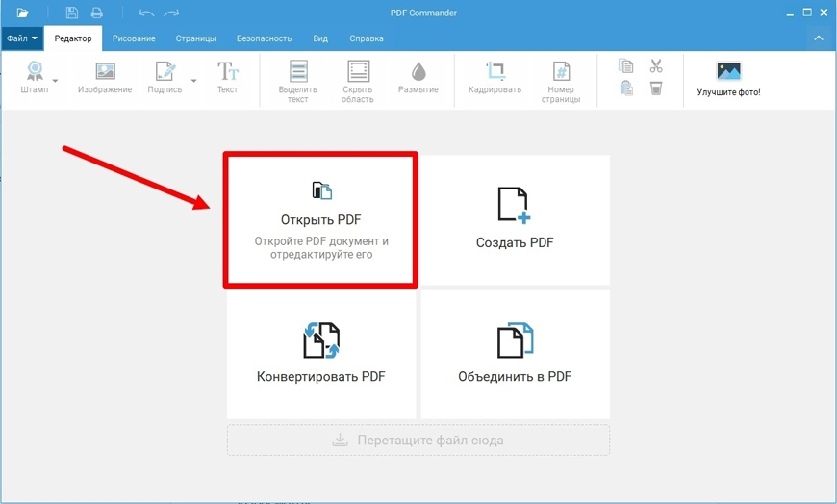Click the Перетащите файл сюда drop zone
This screenshot has height=504, width=837.
tap(418, 441)
